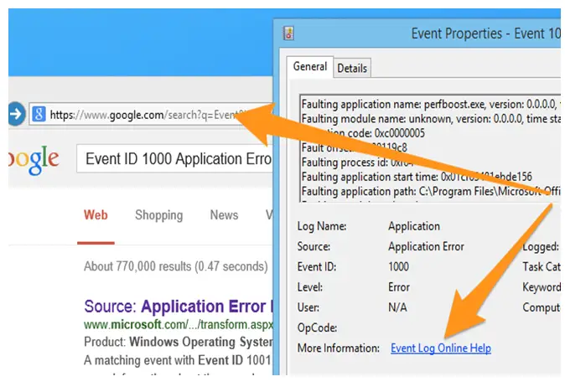
Task: Click the Log Name value 'Application'
Action: tap(414, 226)
